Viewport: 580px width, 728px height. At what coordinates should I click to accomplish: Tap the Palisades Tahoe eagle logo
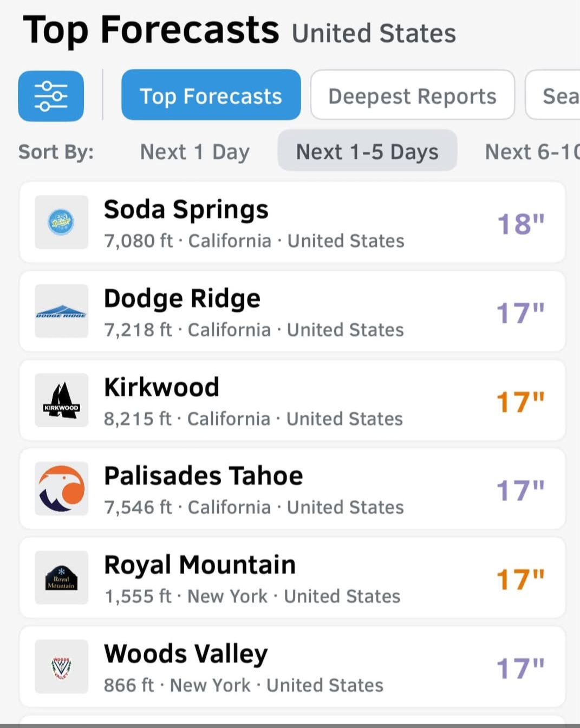click(x=61, y=489)
